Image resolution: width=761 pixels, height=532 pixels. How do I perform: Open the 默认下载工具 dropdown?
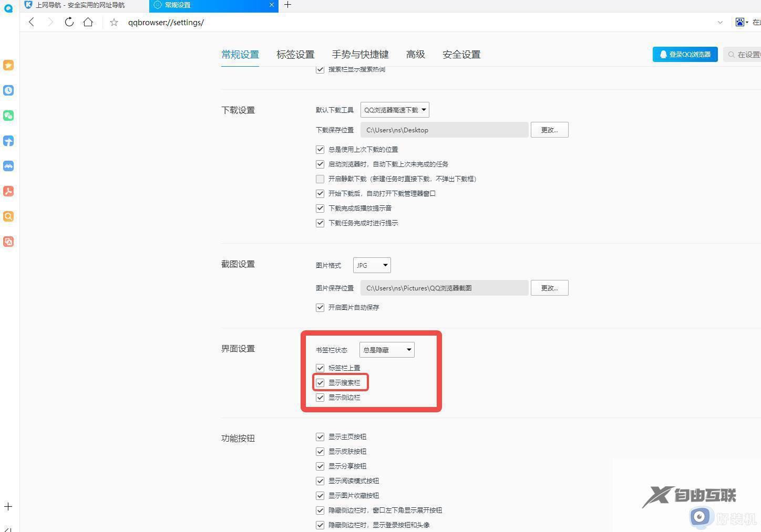pos(395,110)
